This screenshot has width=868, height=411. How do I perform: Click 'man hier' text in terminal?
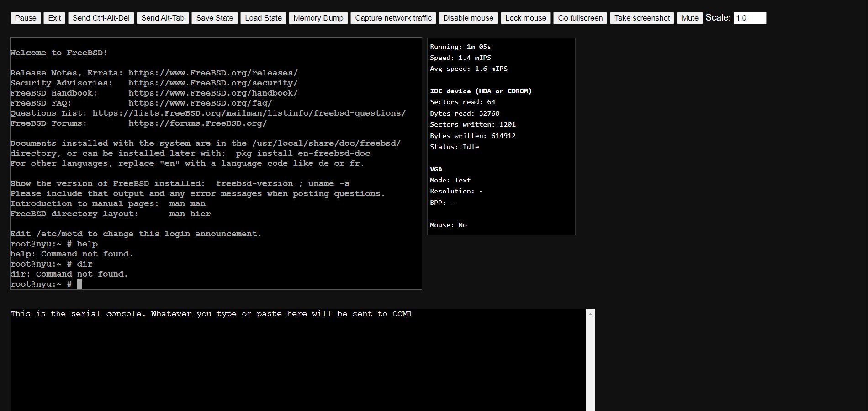point(190,214)
